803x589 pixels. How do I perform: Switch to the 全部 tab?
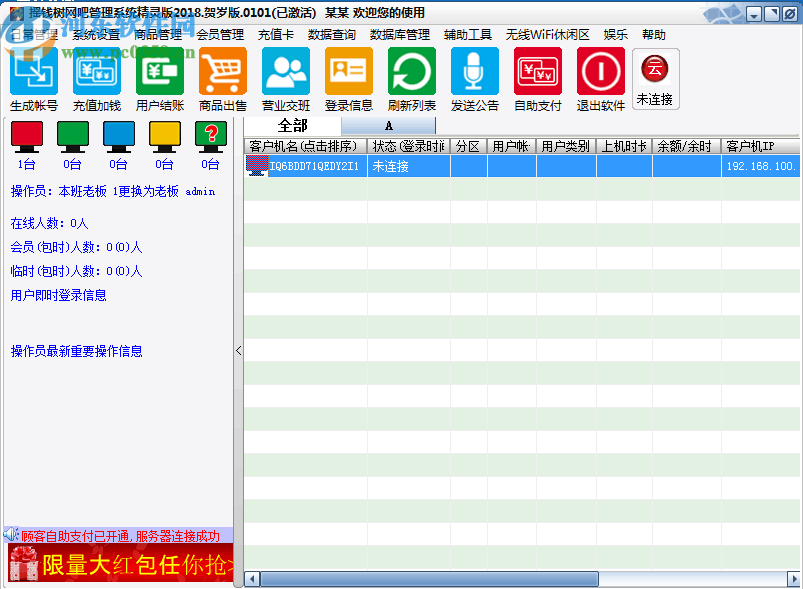[x=292, y=125]
